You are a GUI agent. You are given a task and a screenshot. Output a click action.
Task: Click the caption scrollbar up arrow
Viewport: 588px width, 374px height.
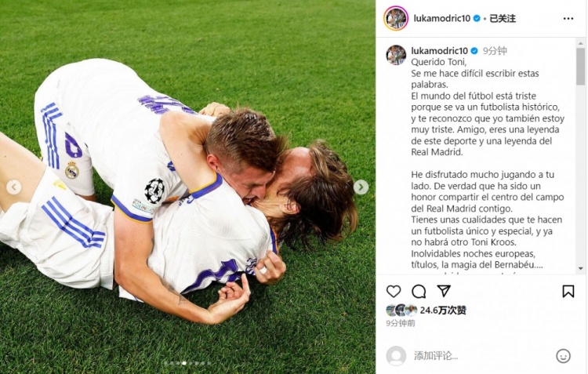pyautogui.click(x=580, y=42)
